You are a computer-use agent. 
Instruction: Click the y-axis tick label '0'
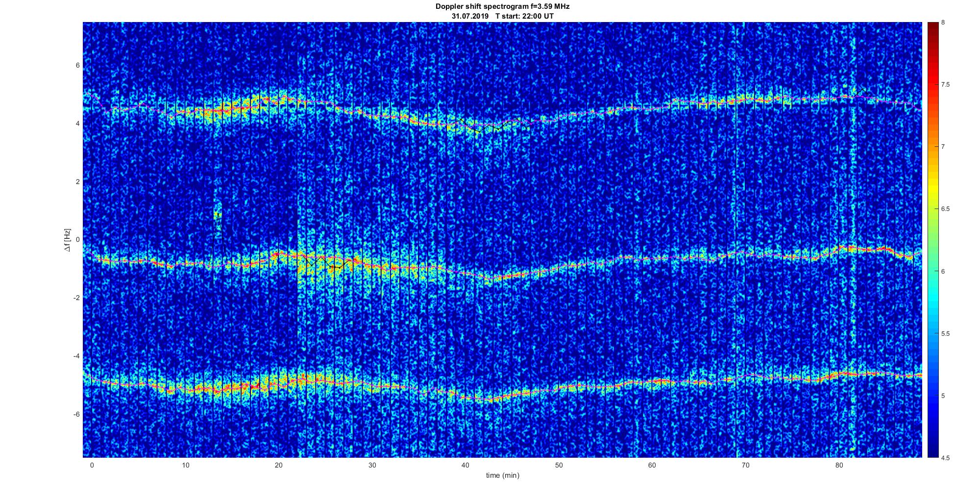78,240
